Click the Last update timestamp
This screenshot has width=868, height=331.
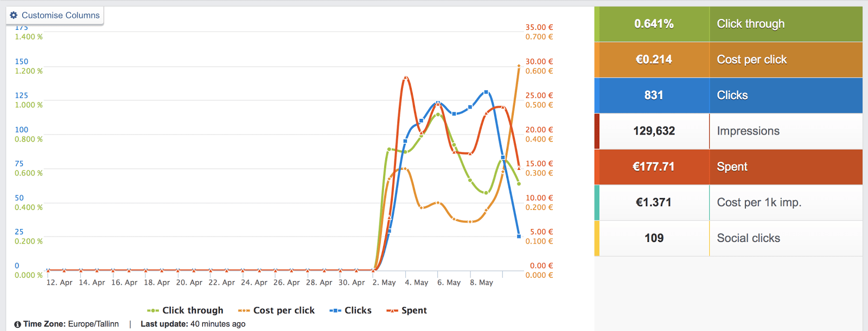(x=218, y=323)
